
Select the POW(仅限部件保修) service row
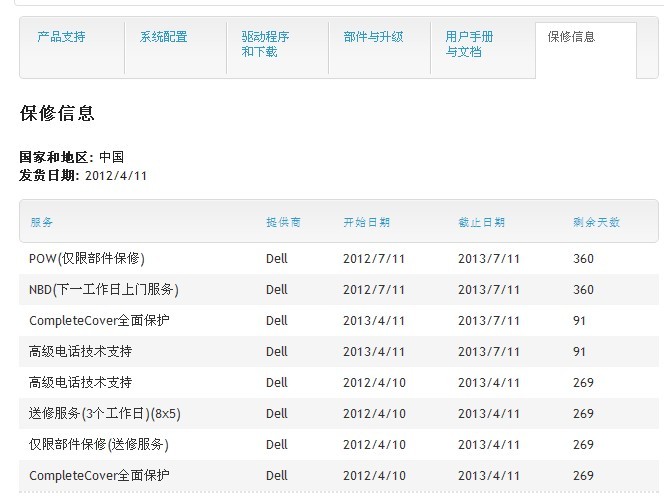pyautogui.click(x=339, y=258)
